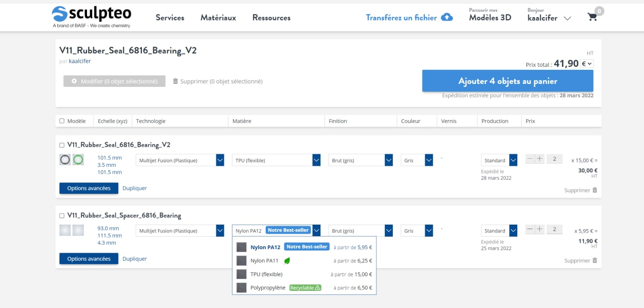Open the Matériaux menu
644x308 pixels.
(218, 18)
